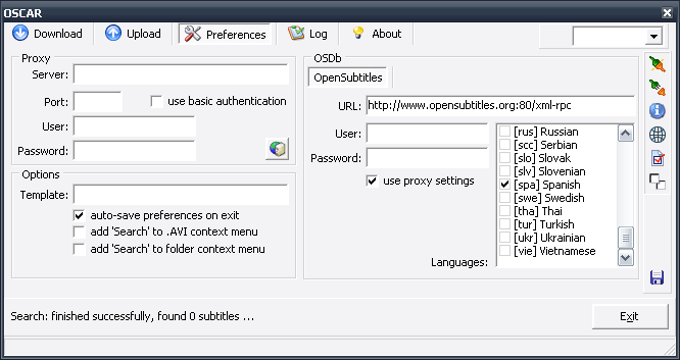Click the OSDb URL field
680x360 pixels.
click(500, 105)
